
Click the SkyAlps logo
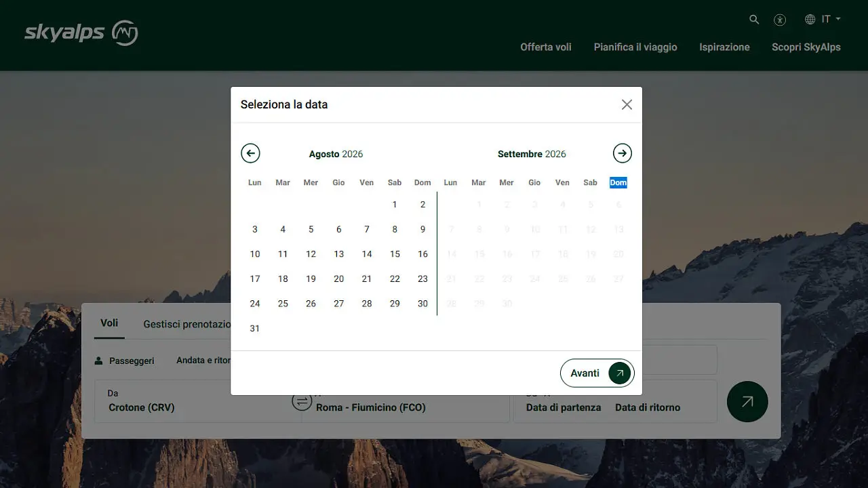tap(81, 33)
